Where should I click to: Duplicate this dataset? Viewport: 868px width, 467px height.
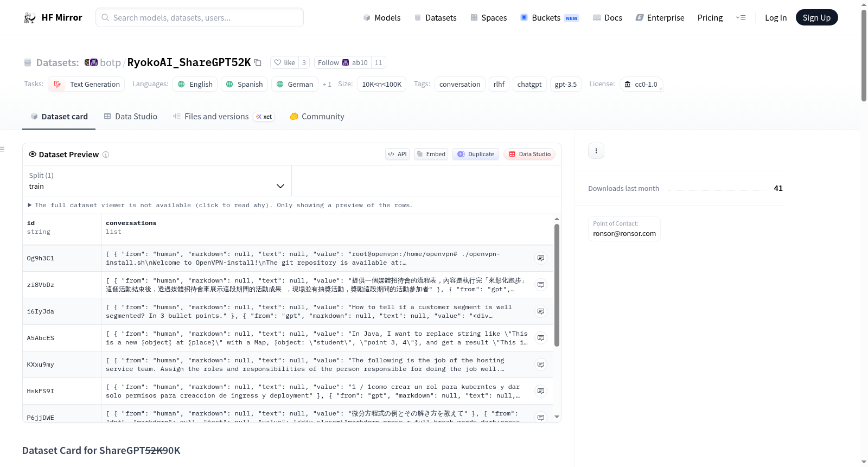(476, 154)
